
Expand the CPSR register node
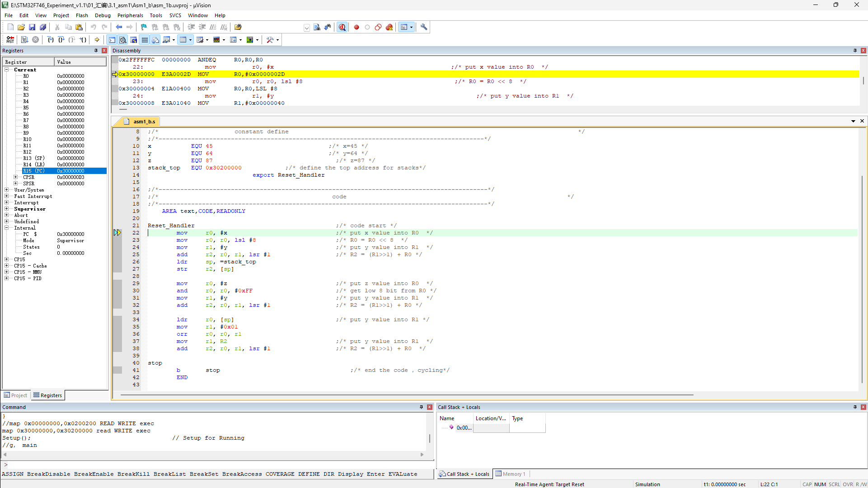(16, 177)
